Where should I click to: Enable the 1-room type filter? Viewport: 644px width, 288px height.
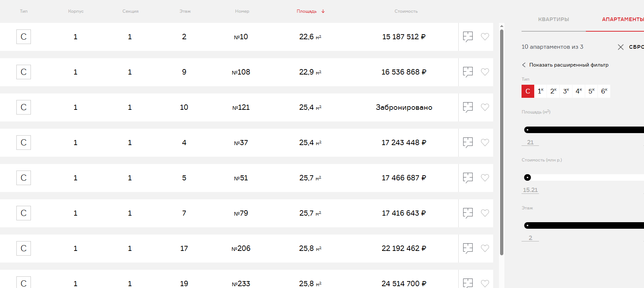pyautogui.click(x=540, y=91)
